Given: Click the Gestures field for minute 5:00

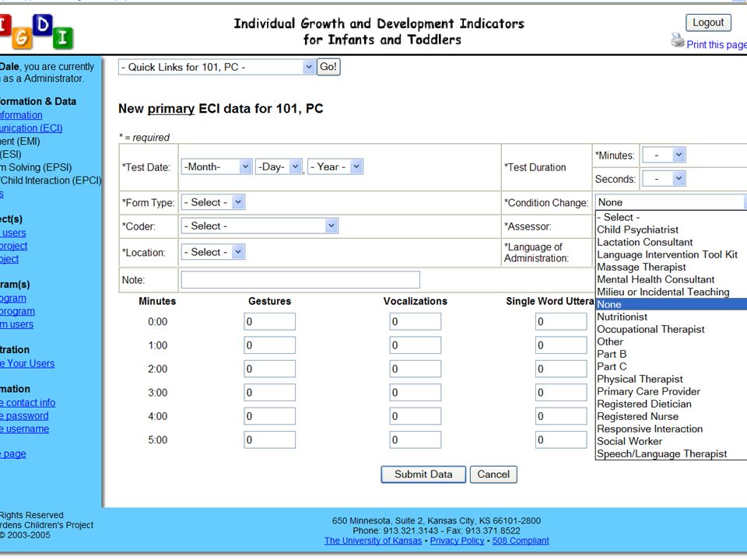Looking at the screenshot, I should point(270,439).
